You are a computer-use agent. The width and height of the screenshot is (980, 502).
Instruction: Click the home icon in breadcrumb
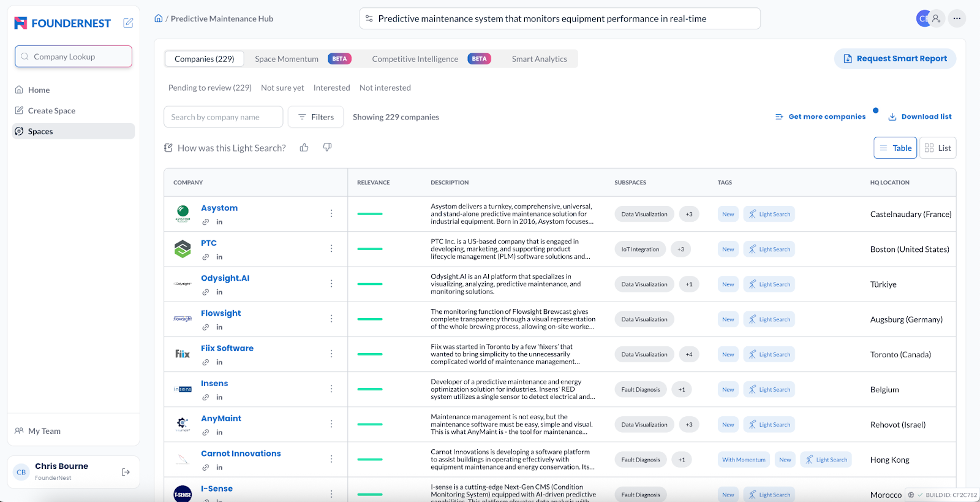[x=159, y=18]
